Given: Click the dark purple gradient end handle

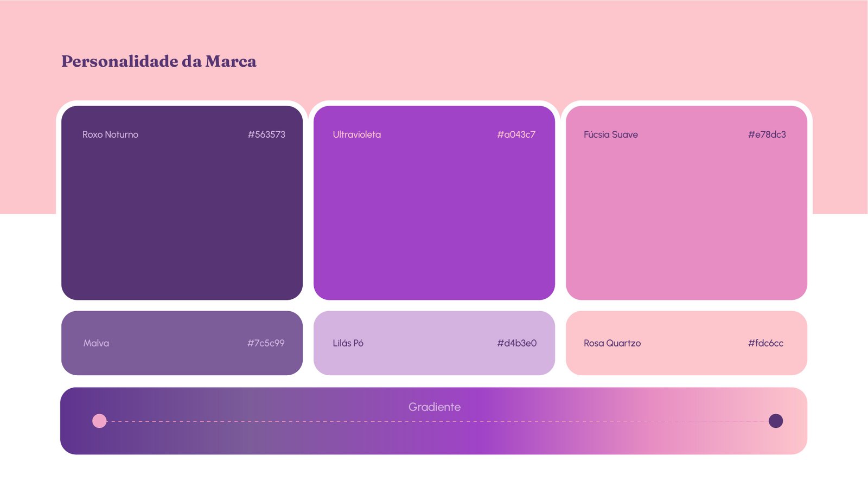Looking at the screenshot, I should click(x=776, y=421).
